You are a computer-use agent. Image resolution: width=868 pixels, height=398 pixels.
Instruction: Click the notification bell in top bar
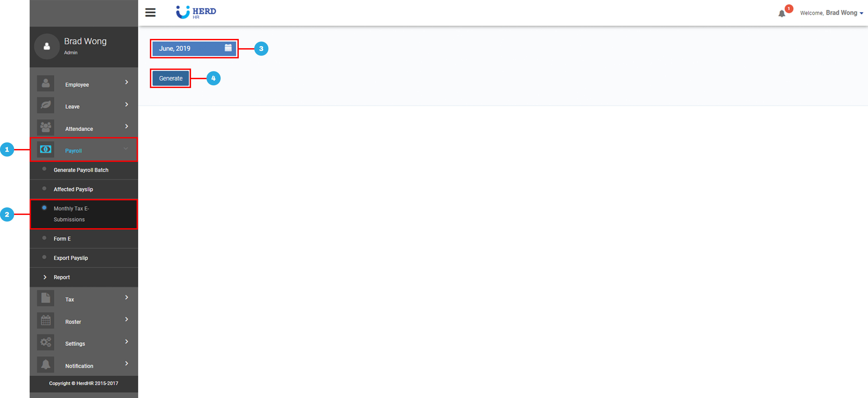pyautogui.click(x=782, y=13)
